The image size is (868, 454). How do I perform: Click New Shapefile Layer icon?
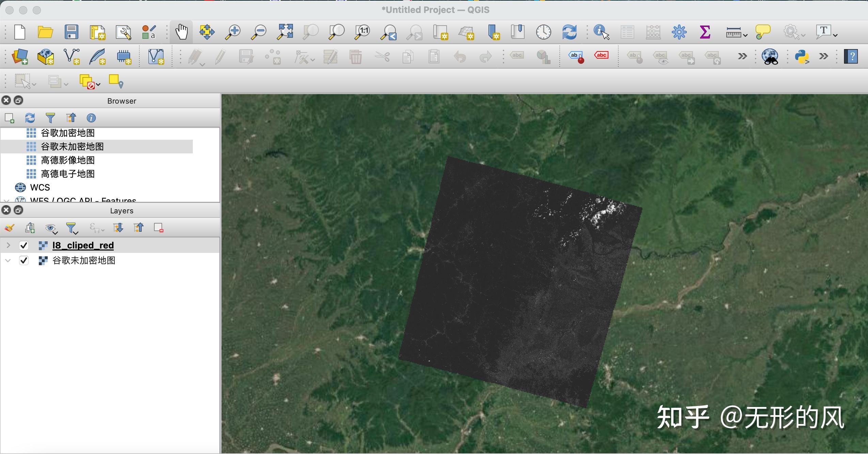72,57
